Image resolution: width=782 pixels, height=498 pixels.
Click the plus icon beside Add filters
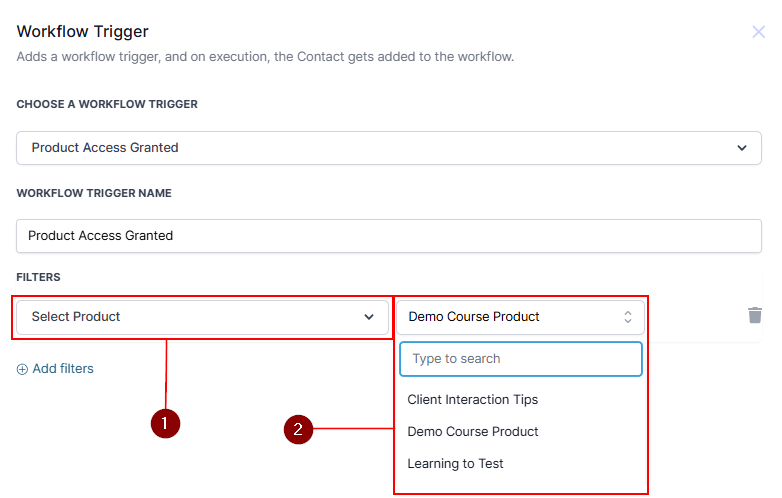(22, 369)
